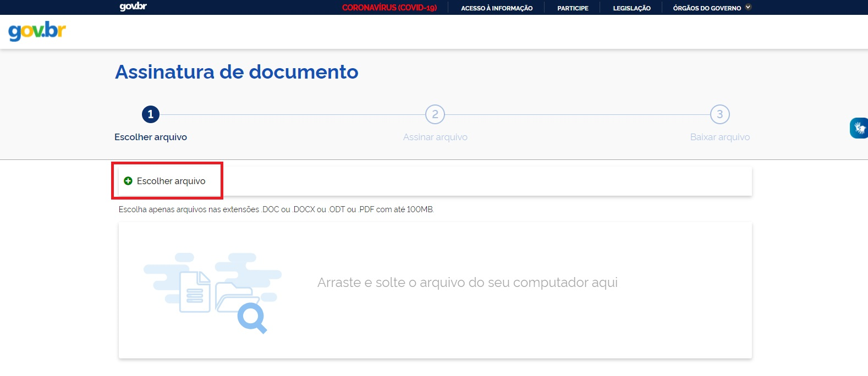Image resolution: width=868 pixels, height=376 pixels.
Task: Open the VLibras sign language widget
Action: 859,128
